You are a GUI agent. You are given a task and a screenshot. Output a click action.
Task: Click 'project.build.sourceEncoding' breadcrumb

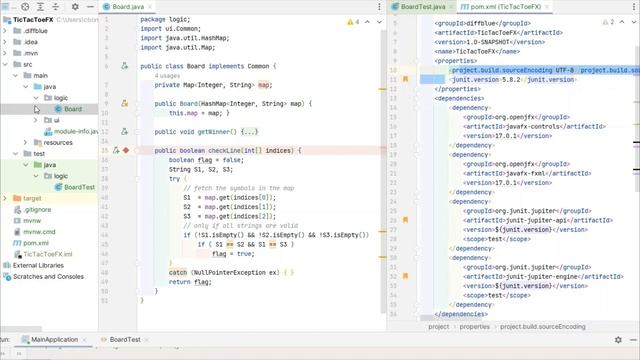[x=542, y=327]
